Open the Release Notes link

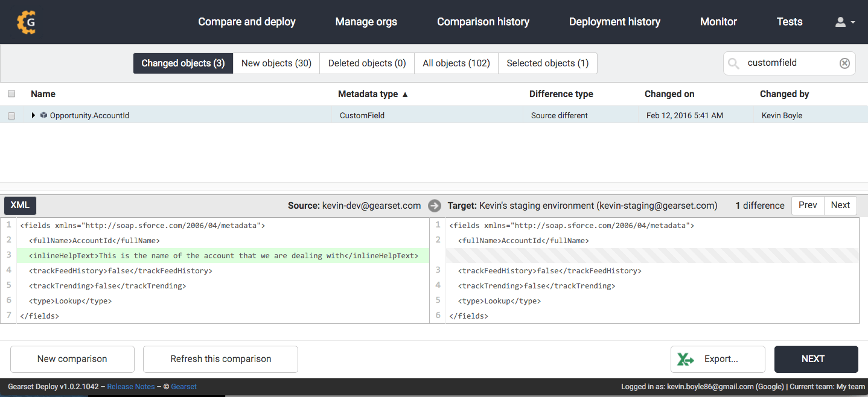(130, 387)
